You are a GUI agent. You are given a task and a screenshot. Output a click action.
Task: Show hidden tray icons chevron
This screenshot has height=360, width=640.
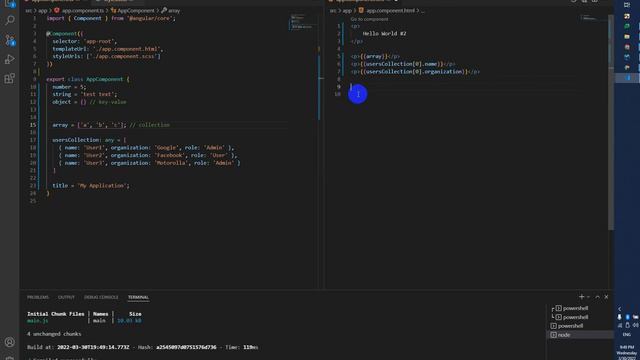tap(619, 309)
